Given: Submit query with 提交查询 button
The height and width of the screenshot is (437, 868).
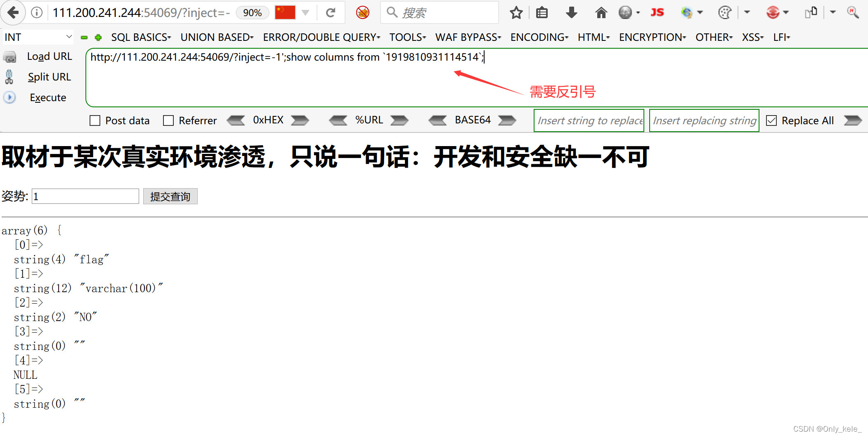Looking at the screenshot, I should 170,196.
